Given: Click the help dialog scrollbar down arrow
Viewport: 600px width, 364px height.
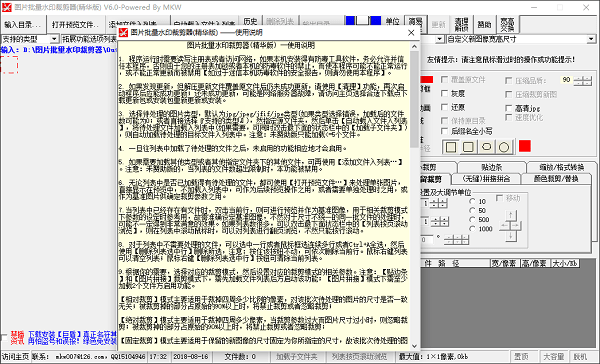Looking at the screenshot, I should tap(414, 346).
